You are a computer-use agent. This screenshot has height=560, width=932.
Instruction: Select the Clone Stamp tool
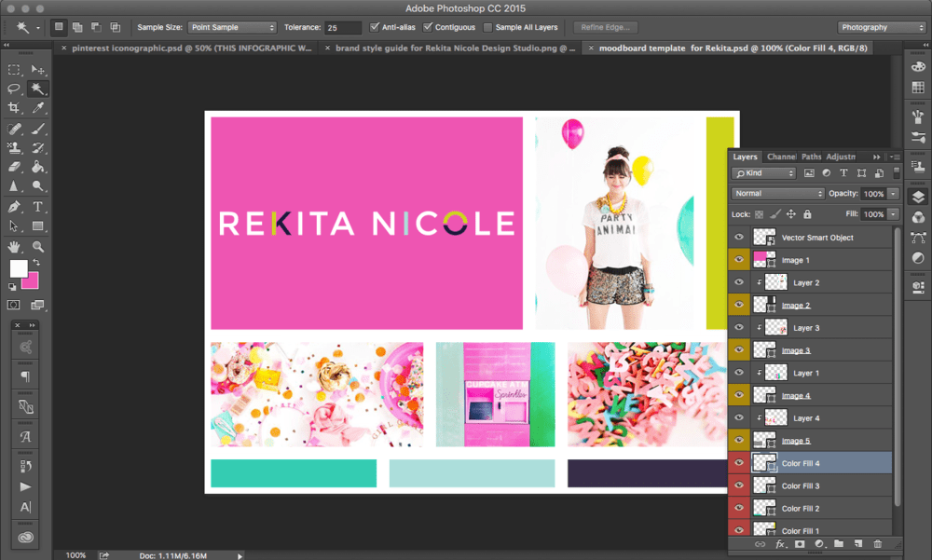(14, 147)
